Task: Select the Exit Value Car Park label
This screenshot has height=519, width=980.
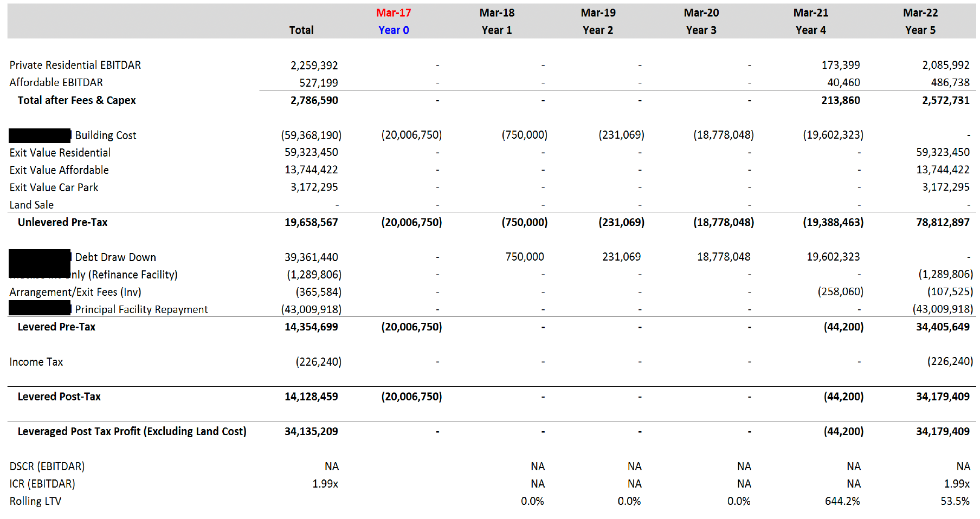Action: point(54,187)
